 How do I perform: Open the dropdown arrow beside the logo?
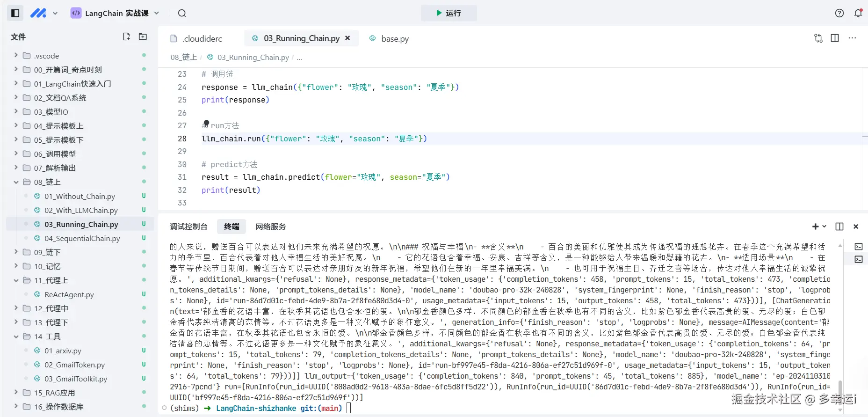[x=55, y=13]
